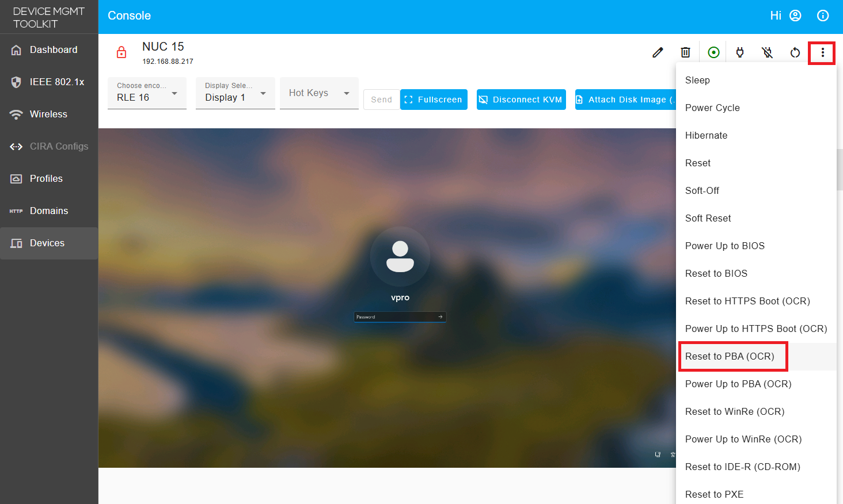Click the circular restart device icon

click(x=795, y=52)
